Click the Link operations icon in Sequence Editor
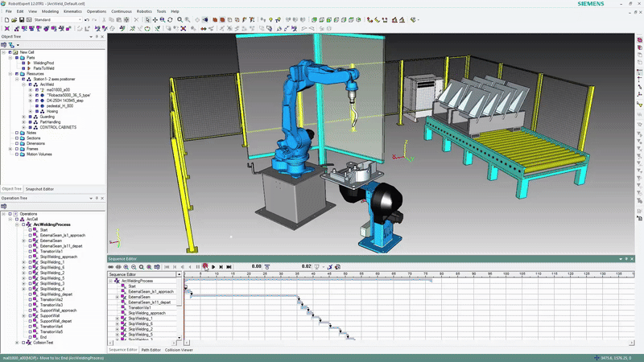 tap(111, 267)
